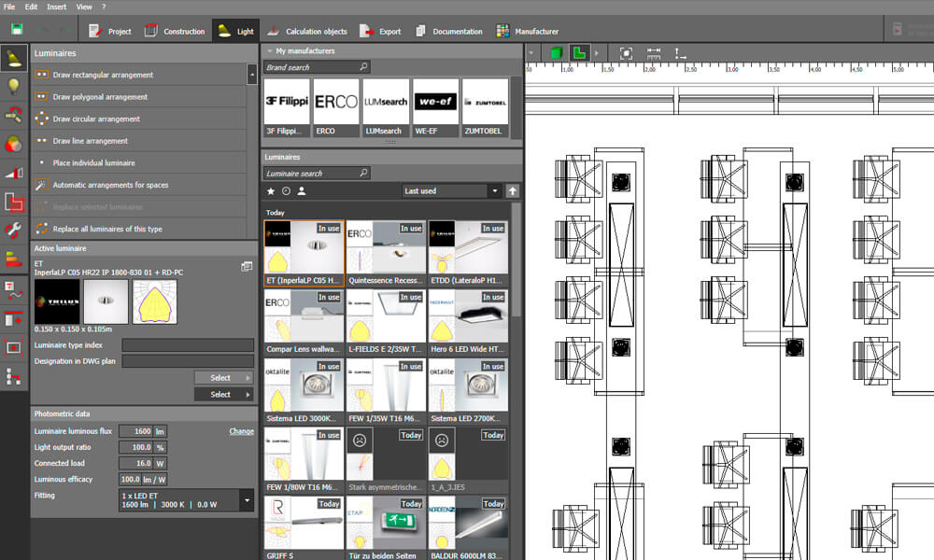Image resolution: width=934 pixels, height=560 pixels.
Task: Open the wrench maintenance tool in sidebar
Action: pos(14,230)
